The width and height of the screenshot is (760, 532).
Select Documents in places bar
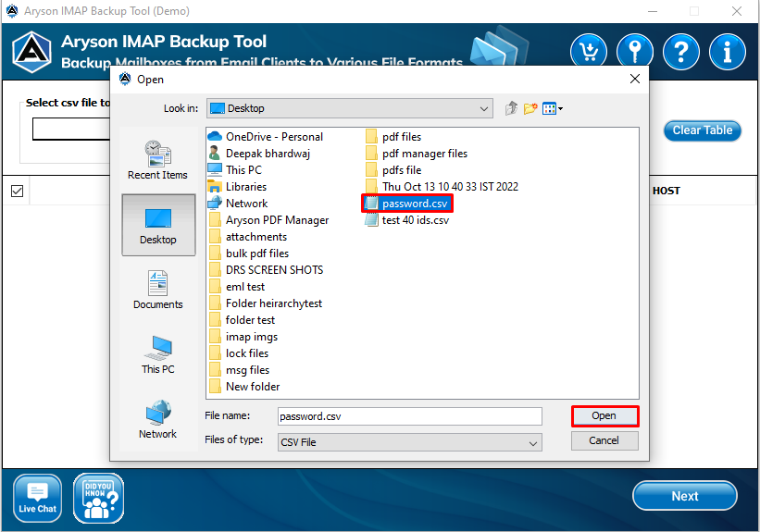(x=158, y=290)
